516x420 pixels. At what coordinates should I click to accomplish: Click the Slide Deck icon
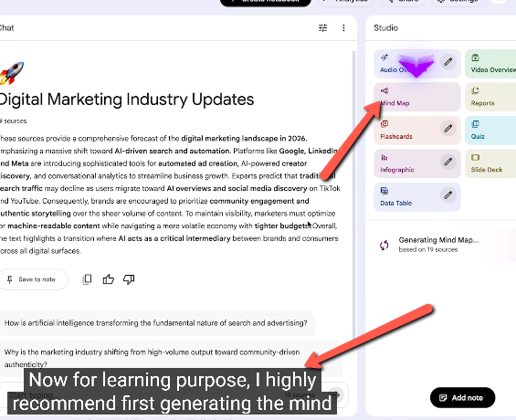coord(475,157)
